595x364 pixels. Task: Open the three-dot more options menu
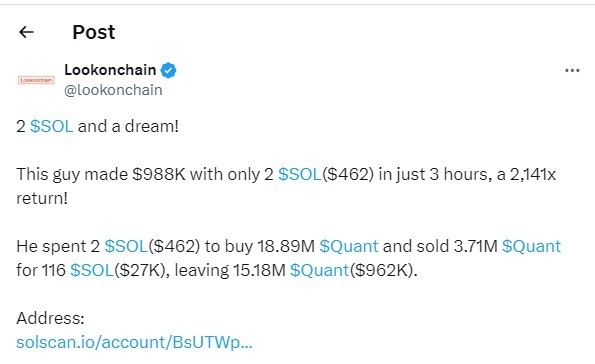[572, 71]
